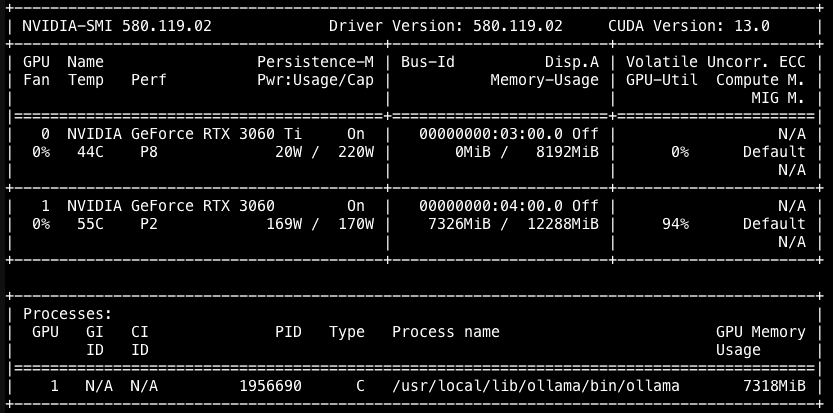The image size is (833, 413).
Task: Select the PID 1956690 value
Action: pos(270,386)
